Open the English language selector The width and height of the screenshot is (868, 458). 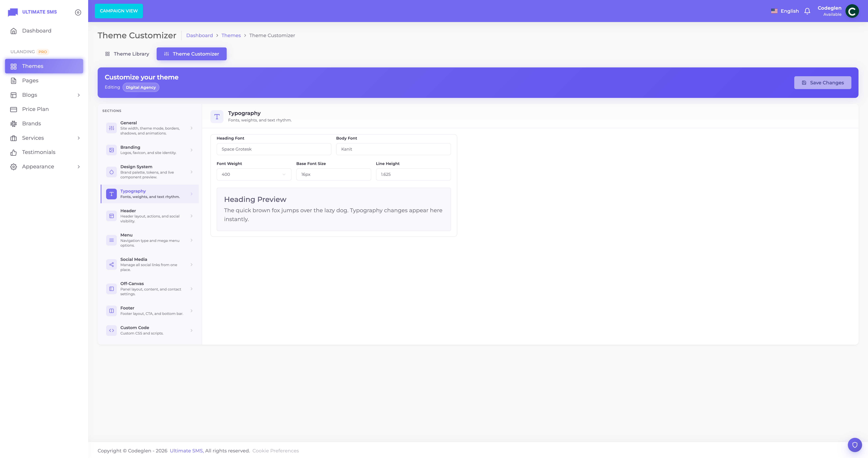pyautogui.click(x=785, y=11)
